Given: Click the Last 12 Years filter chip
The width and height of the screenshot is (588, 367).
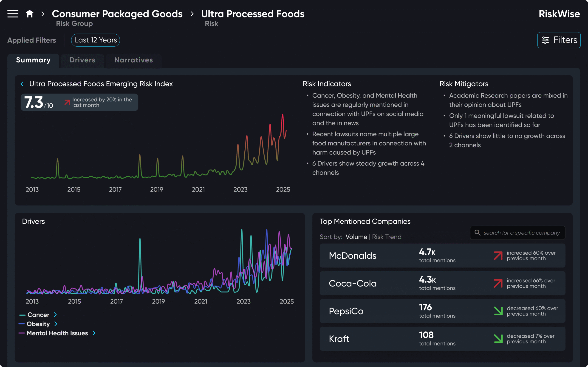Looking at the screenshot, I should [96, 40].
